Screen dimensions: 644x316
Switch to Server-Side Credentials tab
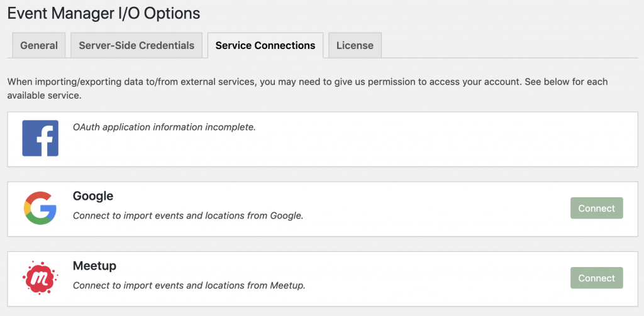pyautogui.click(x=136, y=45)
